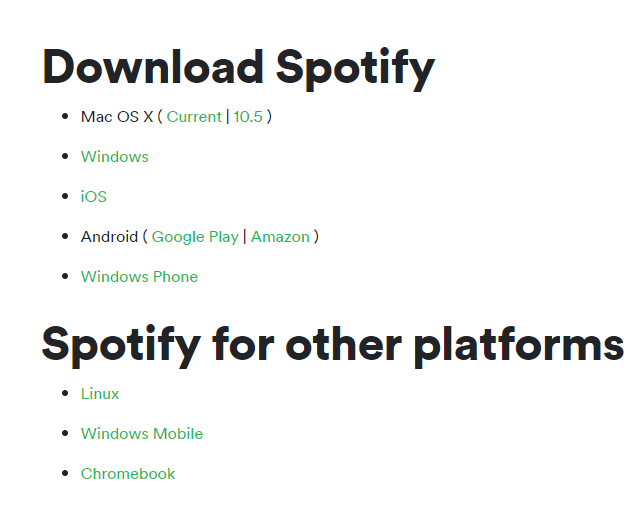
Task: Click the Spotify for other platforms heading
Action: [x=333, y=346]
